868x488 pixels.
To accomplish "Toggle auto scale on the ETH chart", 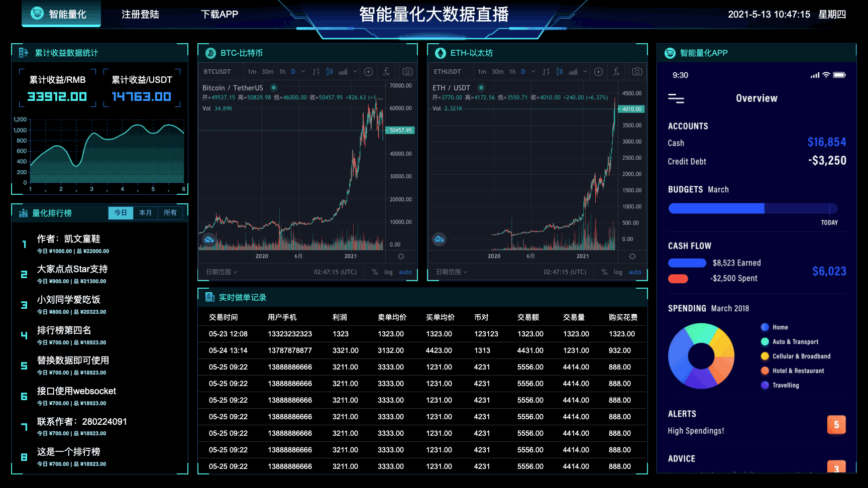I will pos(635,272).
